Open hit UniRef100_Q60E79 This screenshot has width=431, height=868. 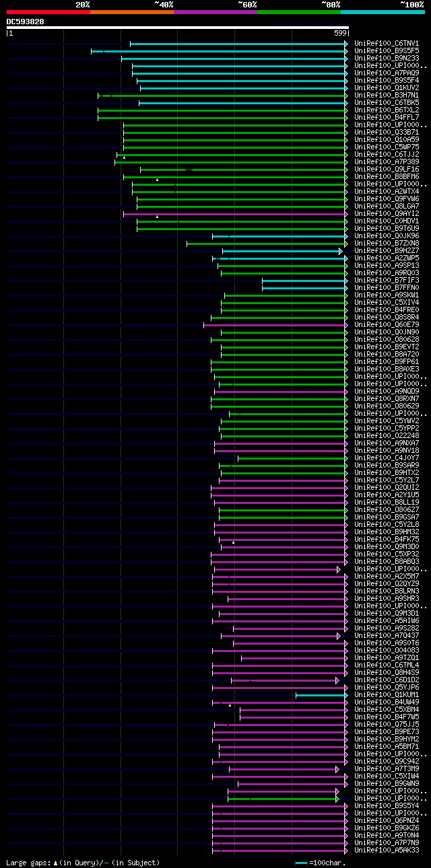[387, 325]
